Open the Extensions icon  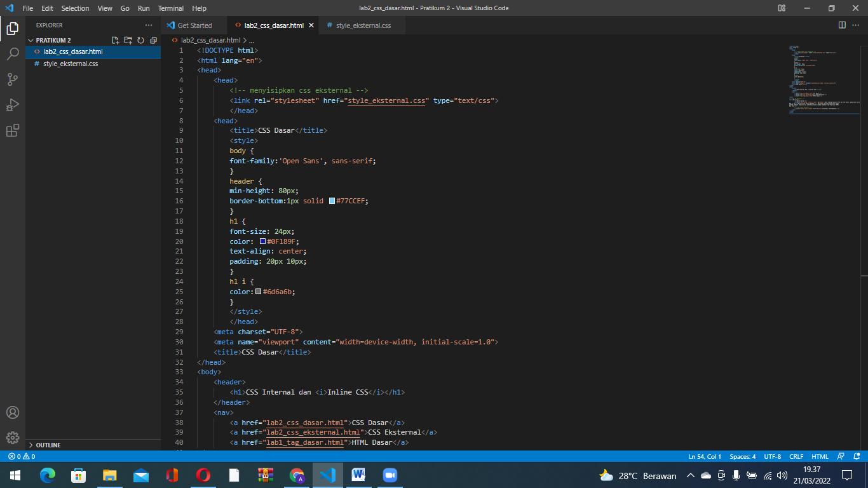[x=13, y=130]
